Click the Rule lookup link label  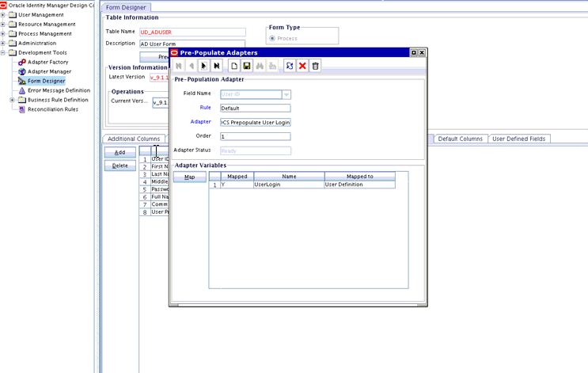[x=205, y=108]
